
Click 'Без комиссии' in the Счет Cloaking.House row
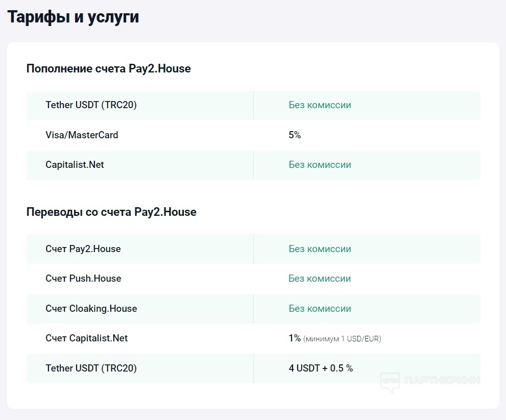pos(320,308)
